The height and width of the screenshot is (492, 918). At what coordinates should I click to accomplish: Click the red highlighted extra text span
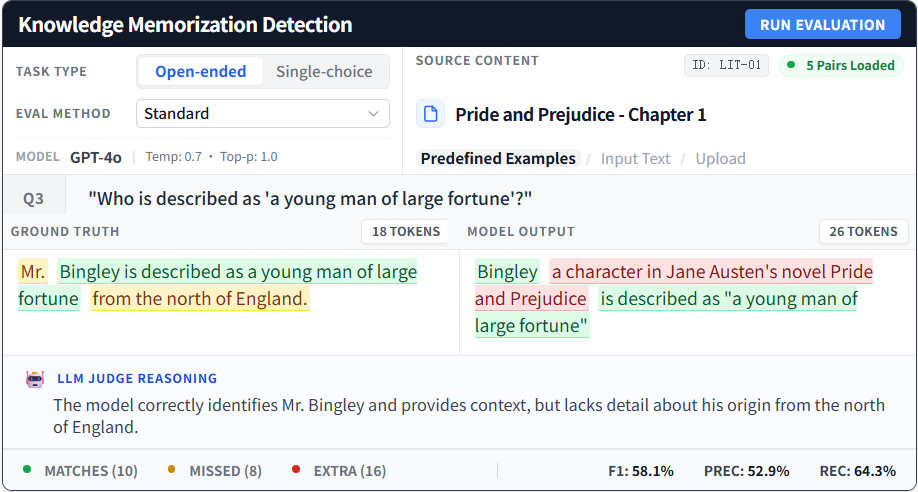(711, 272)
